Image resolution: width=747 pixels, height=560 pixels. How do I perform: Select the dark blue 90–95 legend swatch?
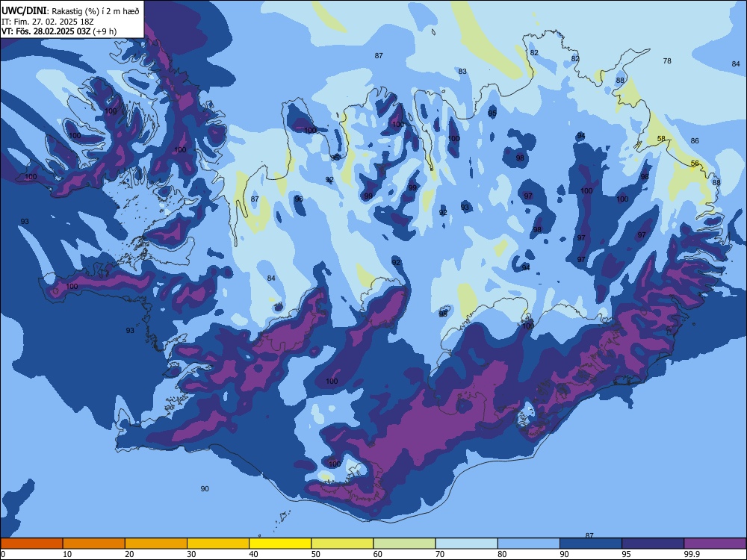(x=591, y=544)
